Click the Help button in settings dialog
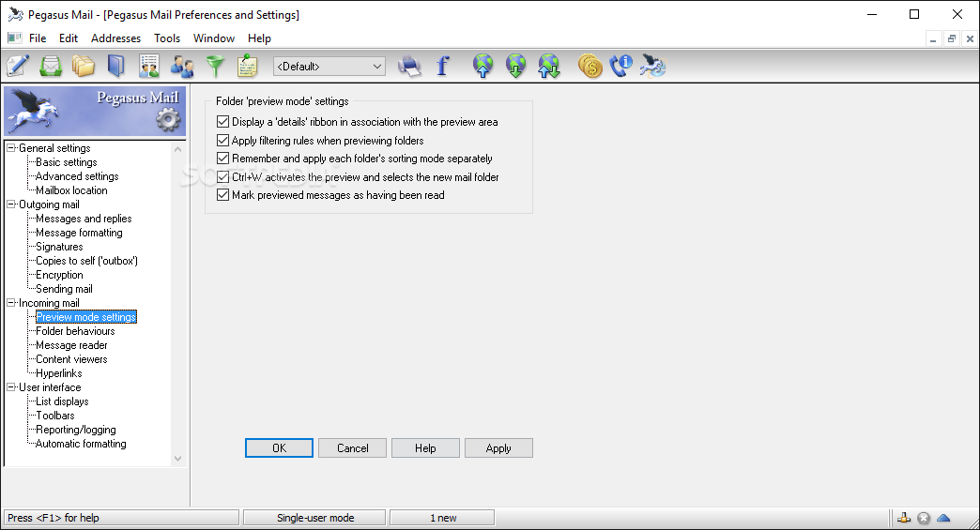The width and height of the screenshot is (980, 530). tap(425, 447)
